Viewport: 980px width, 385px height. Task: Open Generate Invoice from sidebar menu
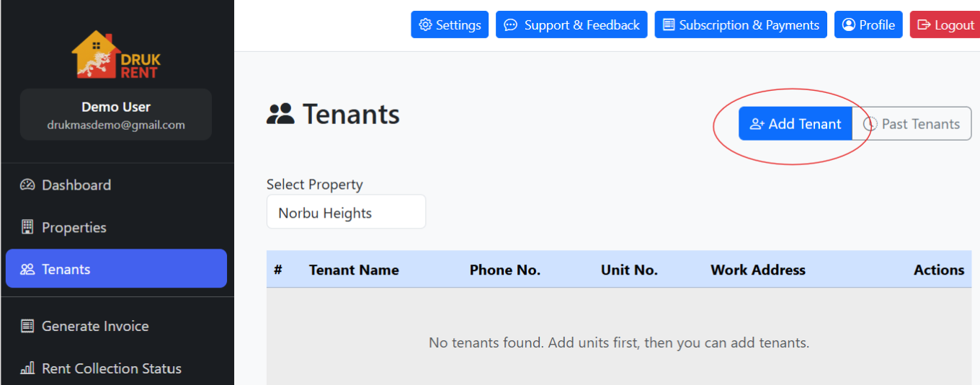tap(95, 326)
